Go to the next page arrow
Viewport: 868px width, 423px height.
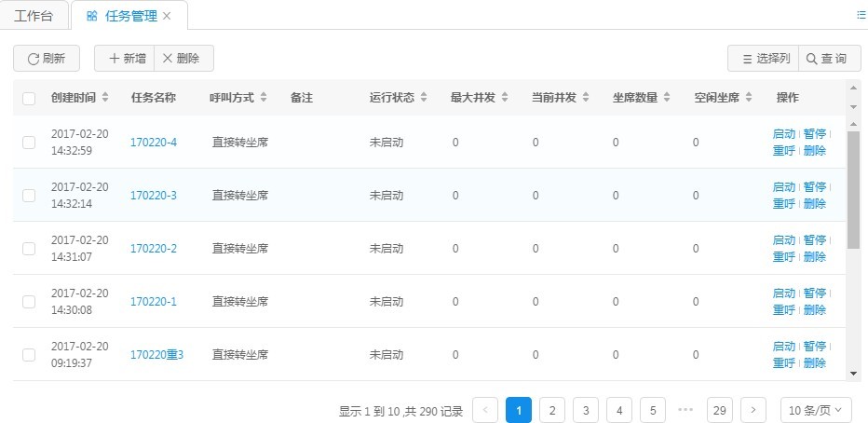753,410
